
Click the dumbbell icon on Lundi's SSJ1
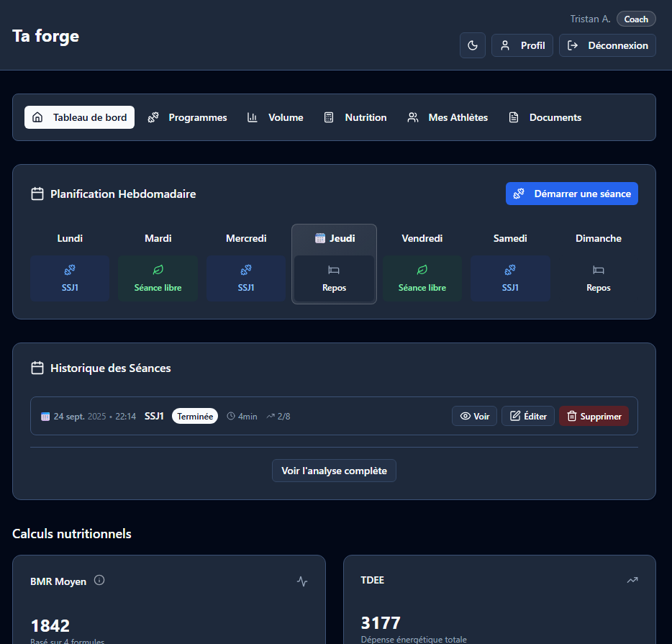pos(70,270)
